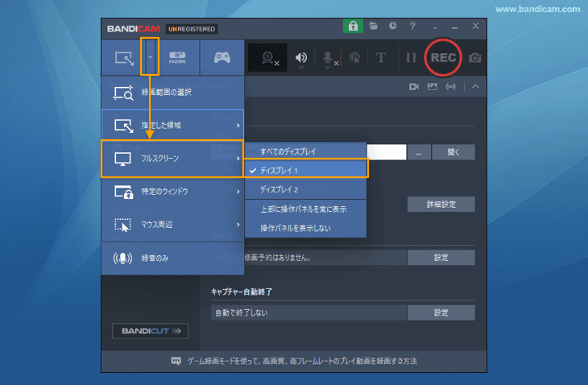Open マウス周辺 menu entry

click(x=173, y=225)
